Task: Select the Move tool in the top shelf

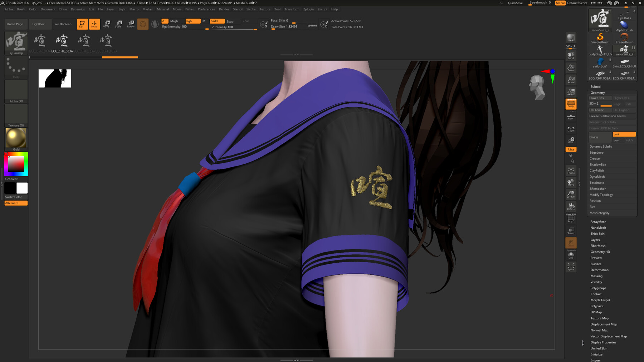Action: pos(106,24)
